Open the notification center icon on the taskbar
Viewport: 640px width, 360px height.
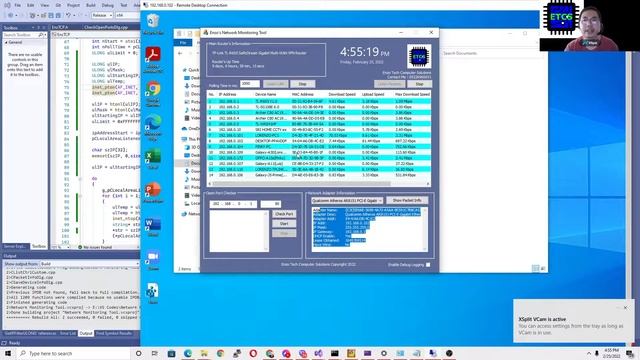coord(631,353)
